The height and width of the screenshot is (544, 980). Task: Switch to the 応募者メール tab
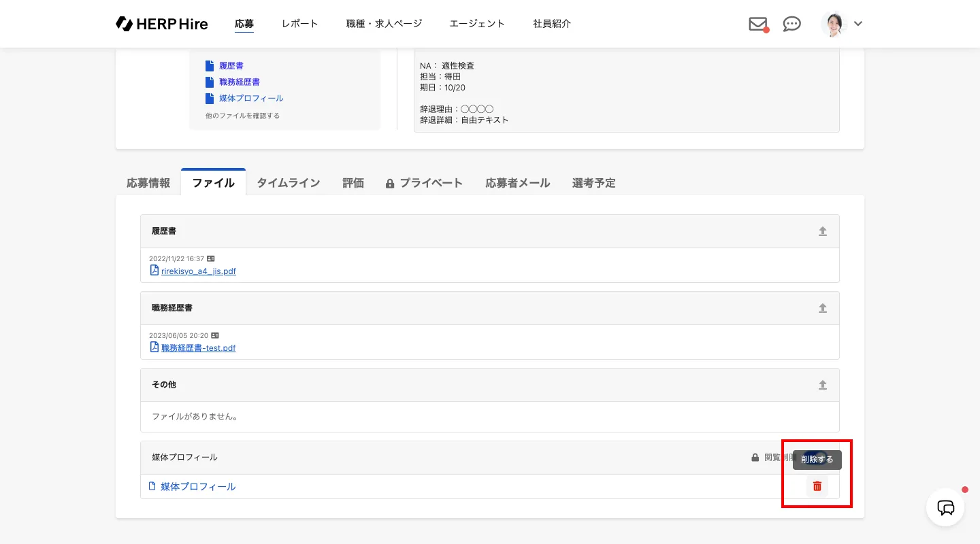[x=518, y=183]
